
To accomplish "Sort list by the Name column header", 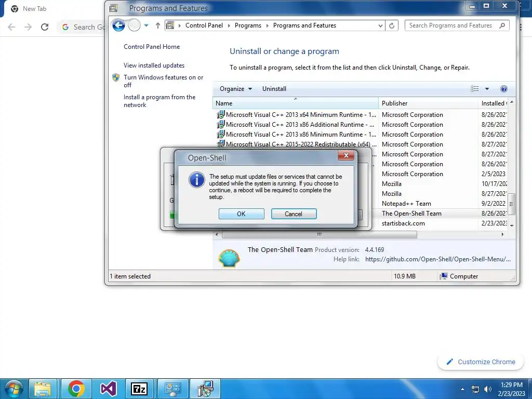I will pos(296,103).
